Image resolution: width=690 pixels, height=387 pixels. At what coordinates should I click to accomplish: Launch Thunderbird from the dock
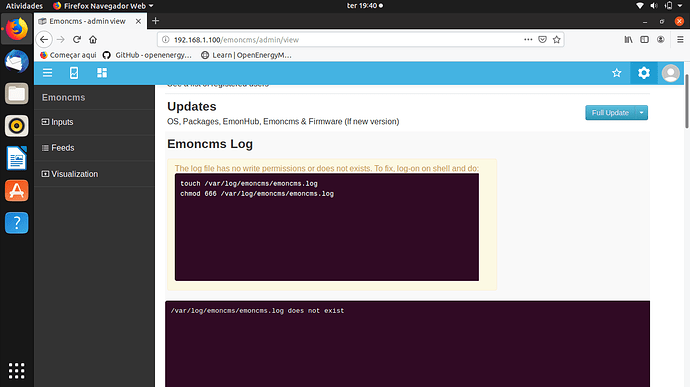coord(17,61)
